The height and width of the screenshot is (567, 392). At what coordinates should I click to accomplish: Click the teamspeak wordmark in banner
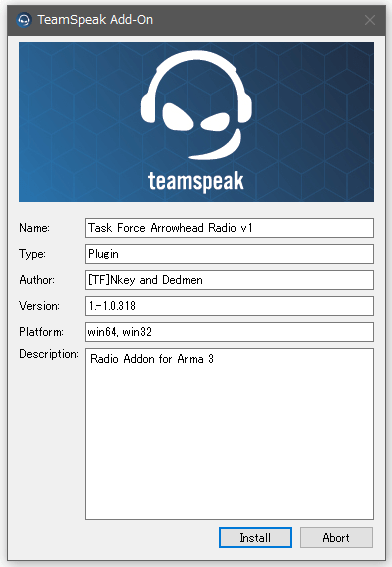click(x=196, y=181)
